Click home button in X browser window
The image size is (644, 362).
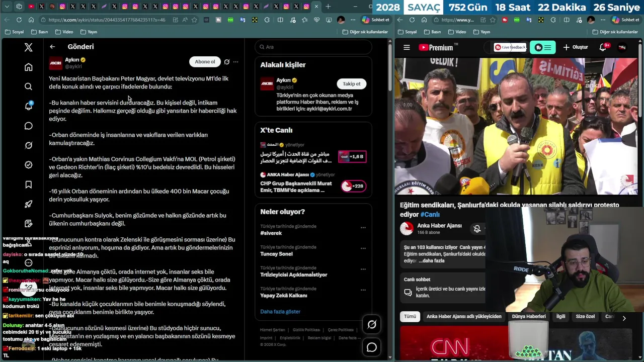coord(31,20)
